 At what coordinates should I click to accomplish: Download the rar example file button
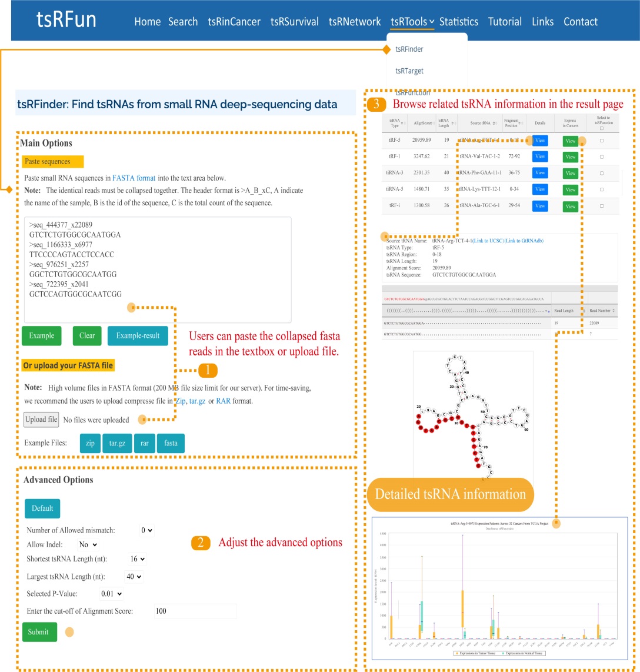pyautogui.click(x=144, y=443)
